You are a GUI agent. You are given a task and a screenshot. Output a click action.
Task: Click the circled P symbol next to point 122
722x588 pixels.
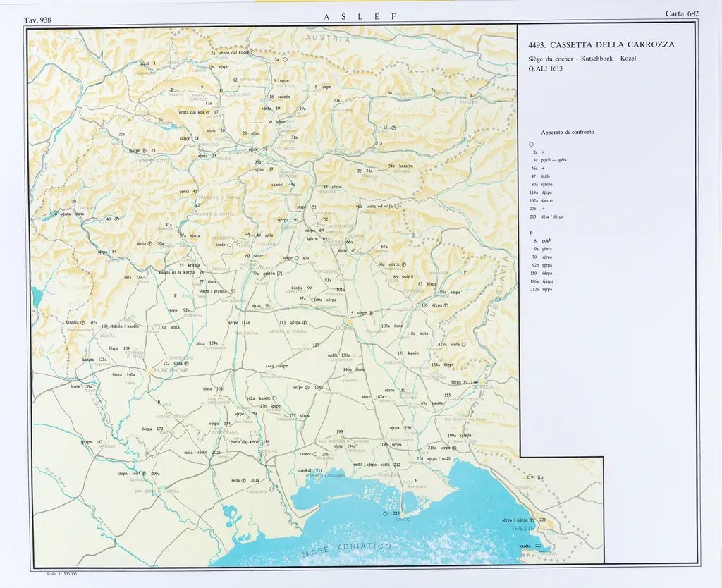pyautogui.click(x=187, y=363)
